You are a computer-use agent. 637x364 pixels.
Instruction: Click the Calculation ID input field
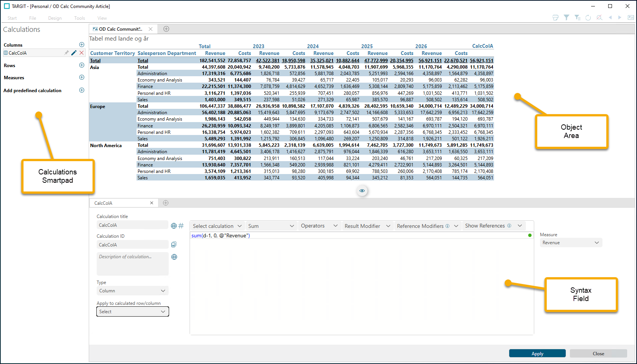tap(132, 245)
